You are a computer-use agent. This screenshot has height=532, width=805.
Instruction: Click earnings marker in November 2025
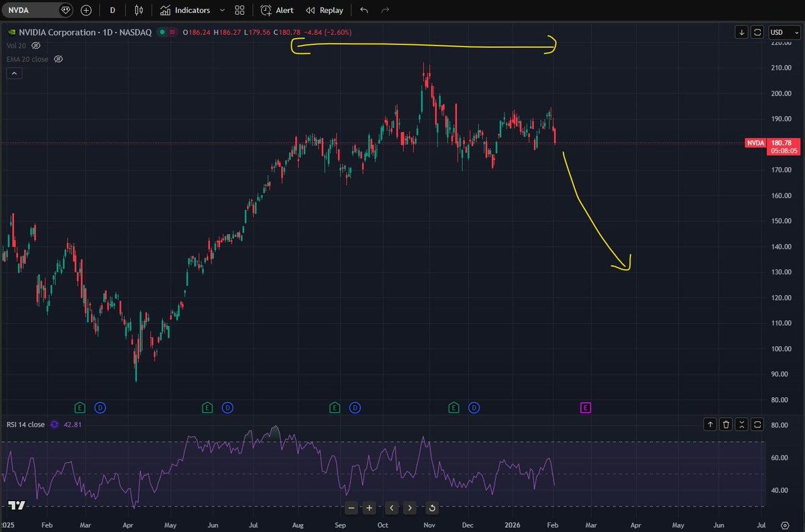453,407
